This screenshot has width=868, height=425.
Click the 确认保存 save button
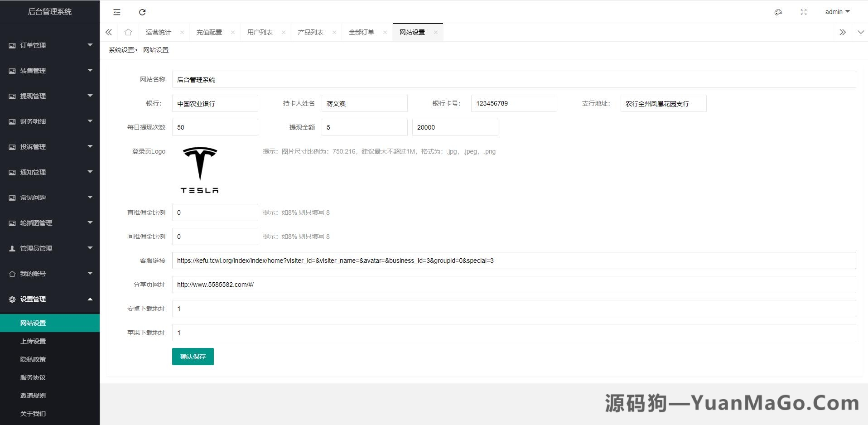pos(193,357)
